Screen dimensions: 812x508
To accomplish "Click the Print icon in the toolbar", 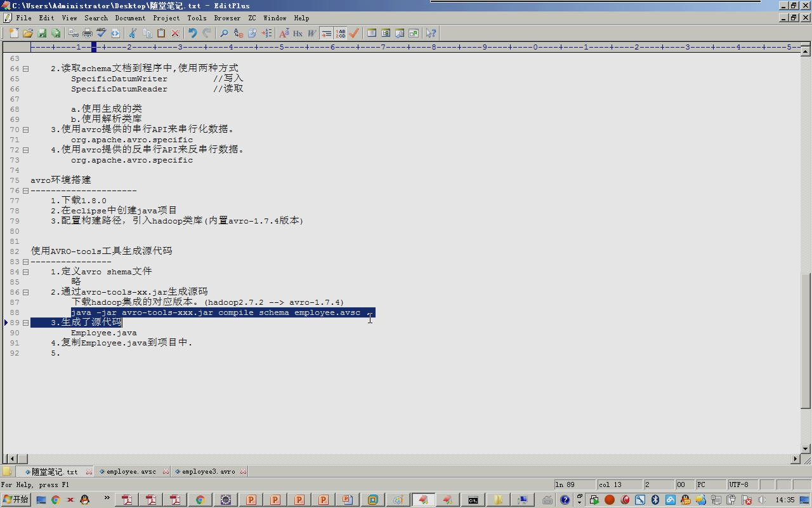I will pos(88,33).
